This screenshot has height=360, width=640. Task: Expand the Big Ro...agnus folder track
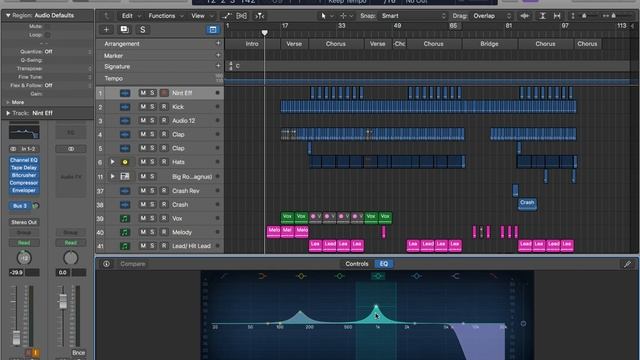click(113, 176)
